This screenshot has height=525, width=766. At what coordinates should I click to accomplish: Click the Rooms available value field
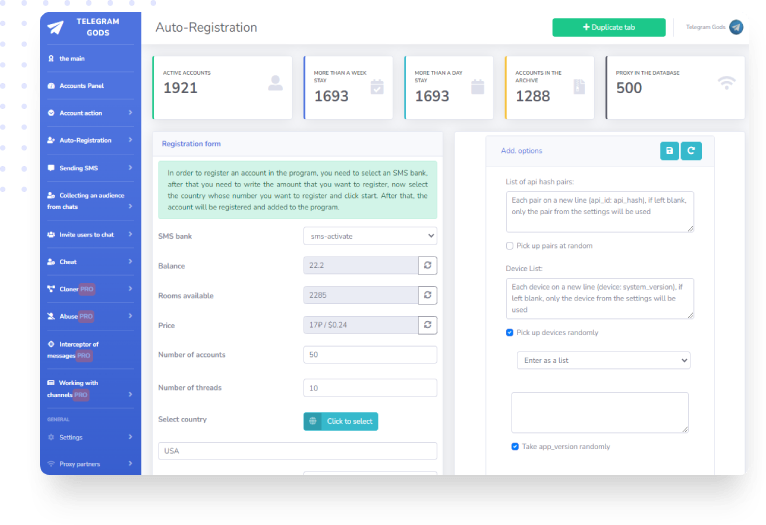(361, 295)
